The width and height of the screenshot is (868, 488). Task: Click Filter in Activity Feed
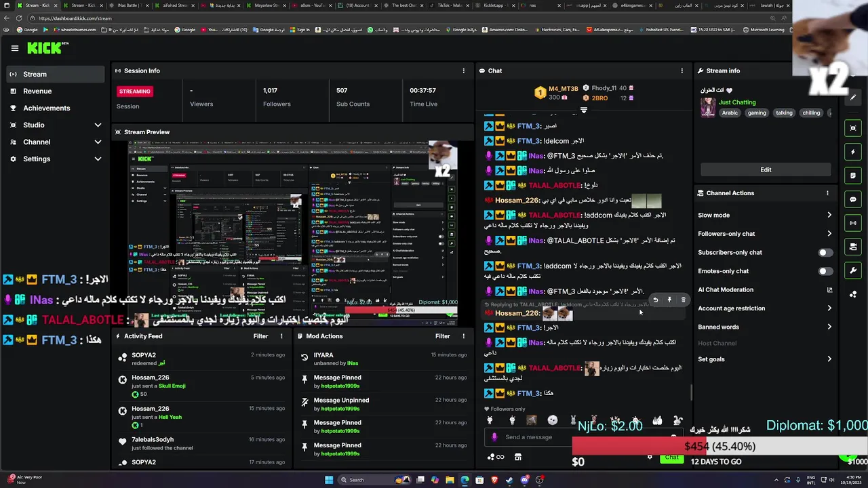tap(260, 336)
